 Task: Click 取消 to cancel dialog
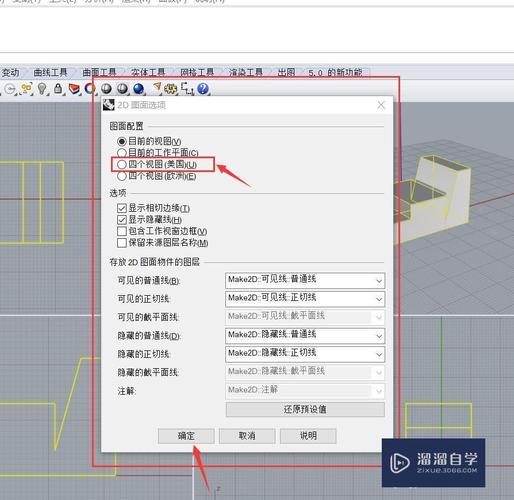pyautogui.click(x=247, y=436)
